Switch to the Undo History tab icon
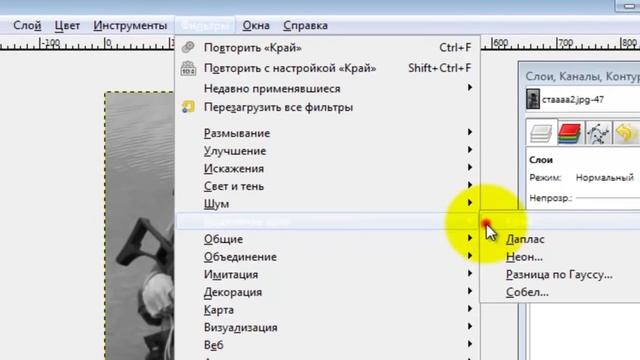The image size is (640, 360). coord(626,133)
